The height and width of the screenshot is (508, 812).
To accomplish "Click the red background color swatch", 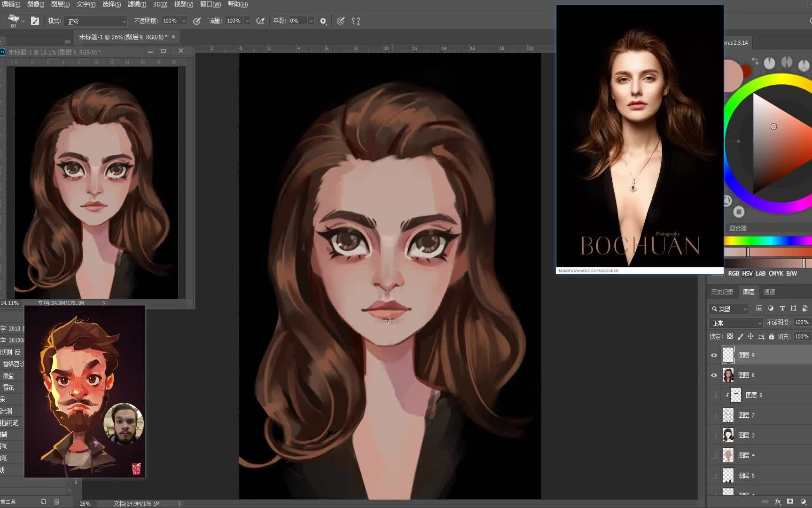I will point(746,71).
